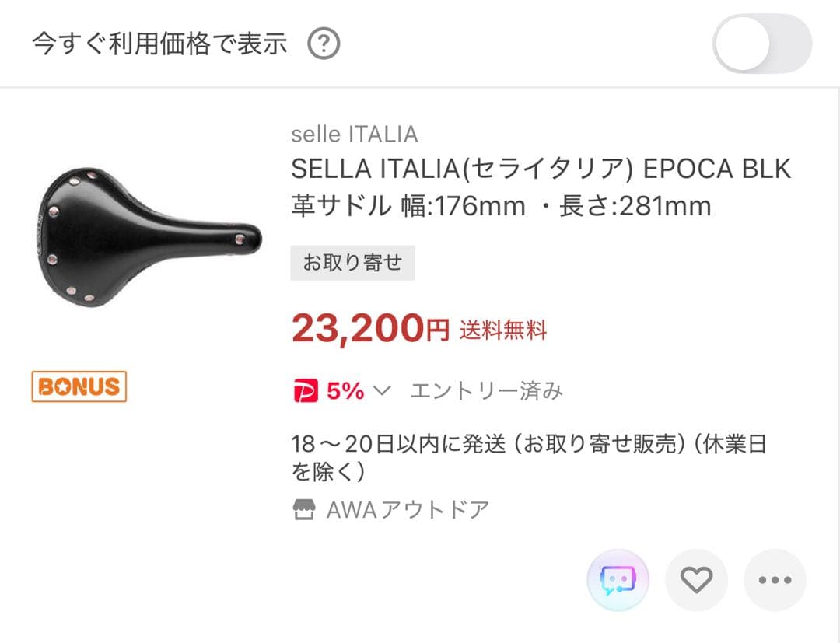Open the three-dot more options icon
Image resolution: width=840 pixels, height=643 pixels.
click(x=775, y=580)
